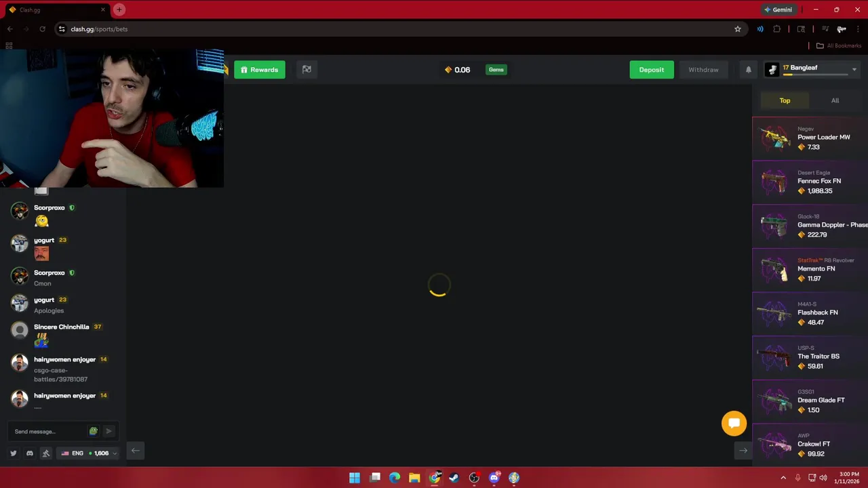
Task: Open the Gemini button
Action: 778,9
